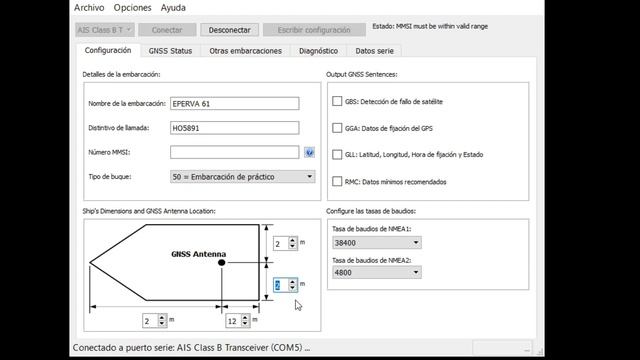This screenshot has height=360, width=640.
Task: Click the MMSI help icon
Action: coord(309,153)
